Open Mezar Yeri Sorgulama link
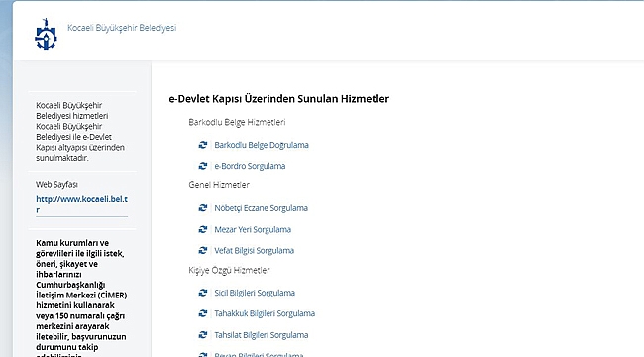644x357 pixels. point(253,229)
